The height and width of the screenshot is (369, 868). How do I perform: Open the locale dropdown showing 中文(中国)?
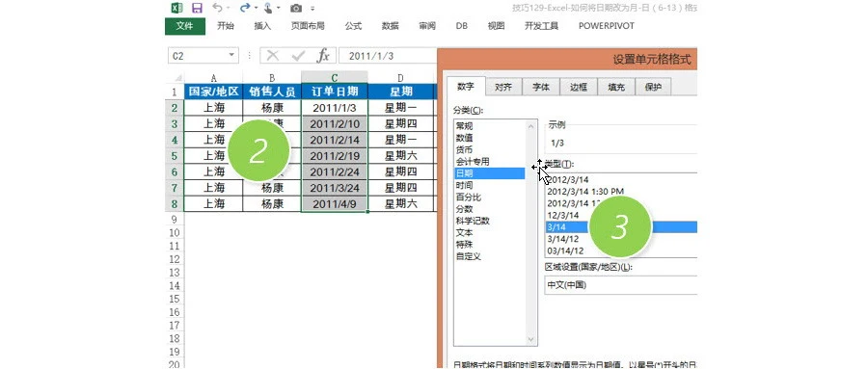point(620,285)
